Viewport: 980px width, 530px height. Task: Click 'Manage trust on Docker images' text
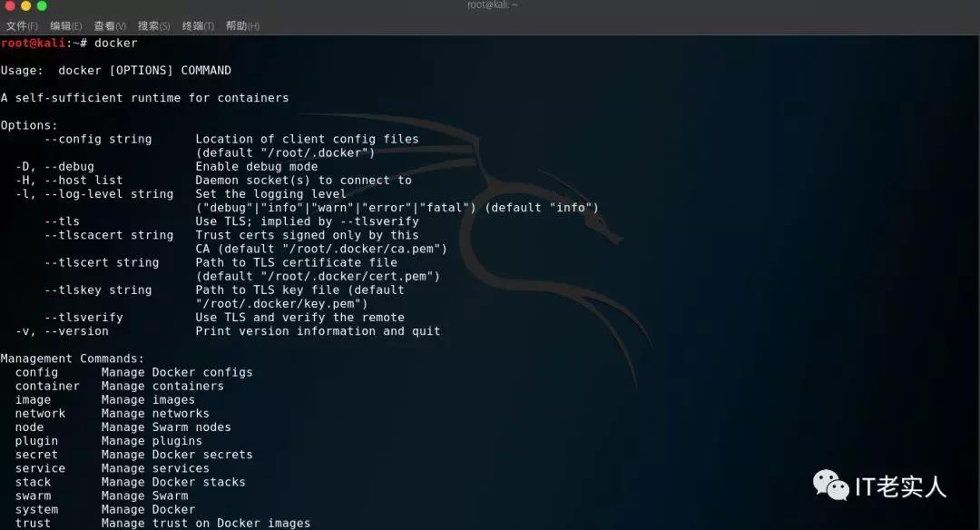[x=206, y=523]
